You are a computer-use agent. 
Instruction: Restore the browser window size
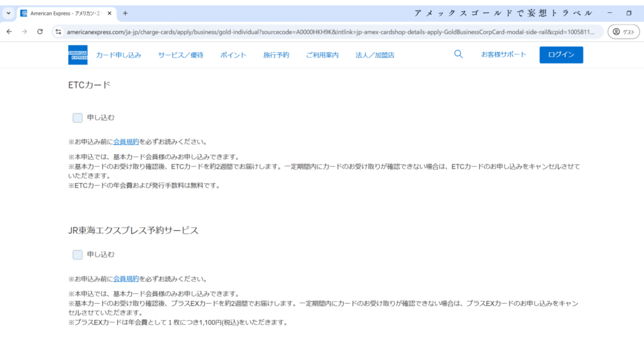coord(629,13)
